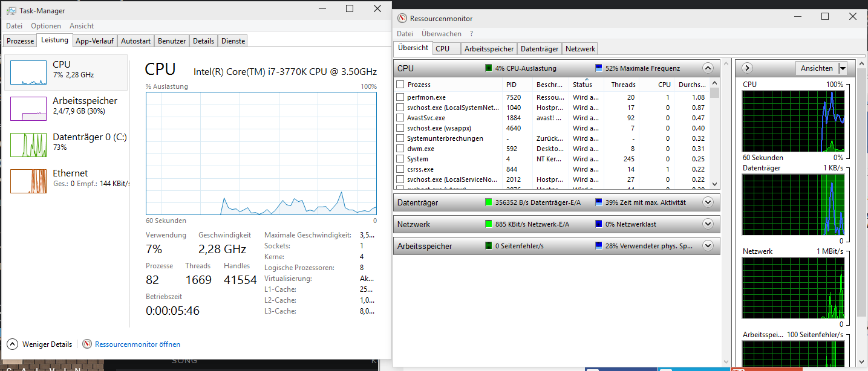This screenshot has width=868, height=371.
Task: Switch to Ressourcenmonitor Arbeitsspeicher tab
Action: [x=489, y=49]
